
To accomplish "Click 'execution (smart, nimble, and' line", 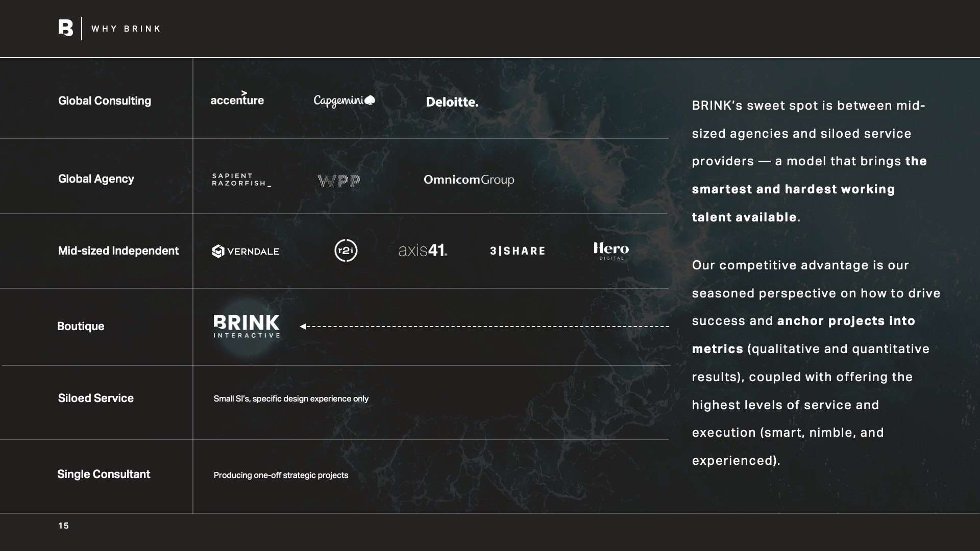I will pos(788,433).
